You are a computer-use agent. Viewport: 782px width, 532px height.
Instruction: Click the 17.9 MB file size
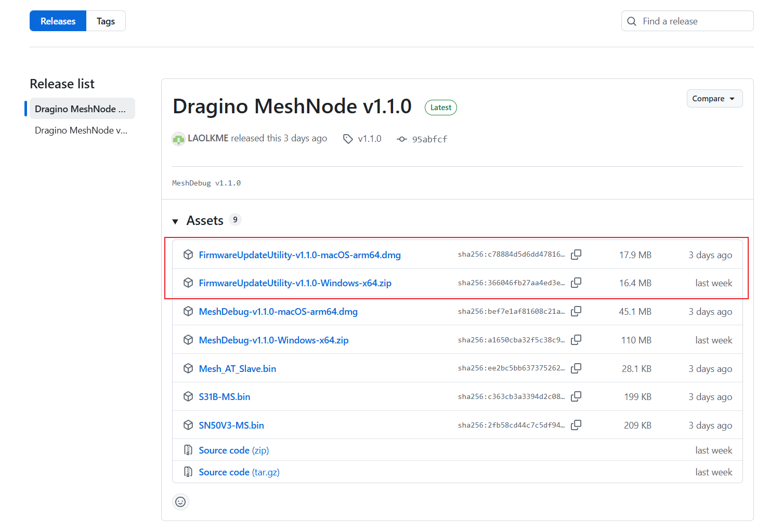coord(635,255)
